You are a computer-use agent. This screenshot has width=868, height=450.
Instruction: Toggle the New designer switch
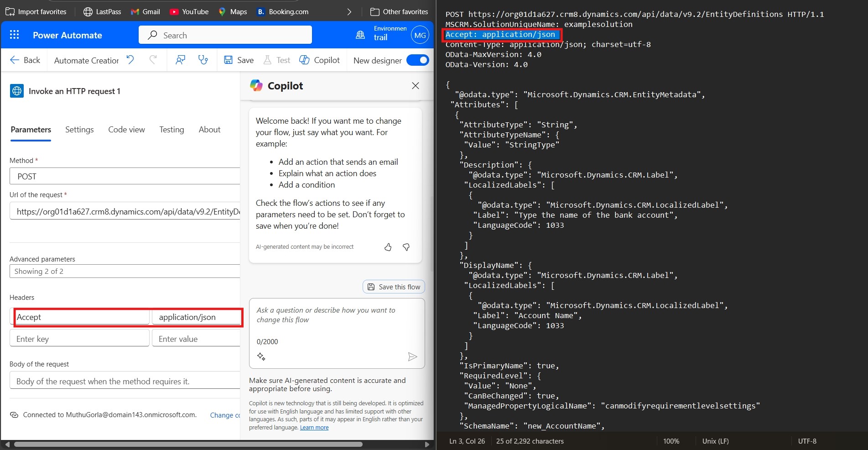(x=417, y=60)
